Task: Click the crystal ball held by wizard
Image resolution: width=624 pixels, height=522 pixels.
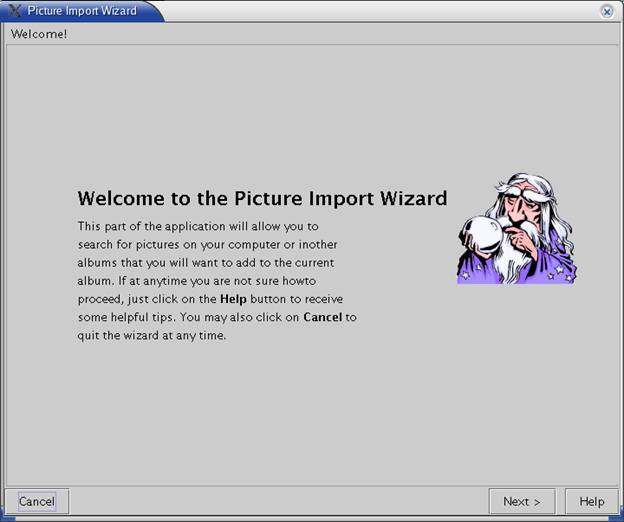Action: pyautogui.click(x=483, y=234)
